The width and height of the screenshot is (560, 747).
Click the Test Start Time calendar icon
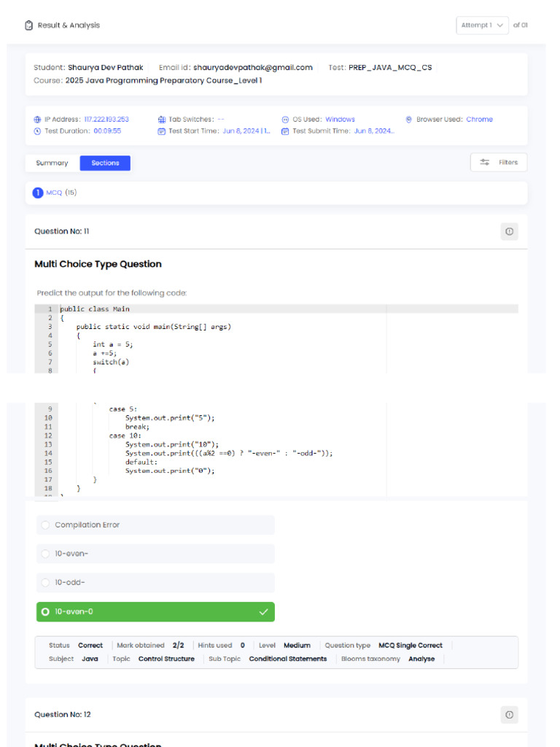coord(162,131)
